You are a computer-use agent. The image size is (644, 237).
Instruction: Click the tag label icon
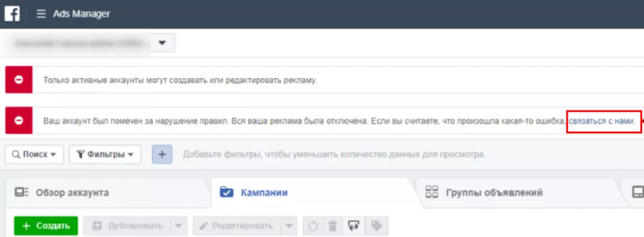click(x=376, y=226)
